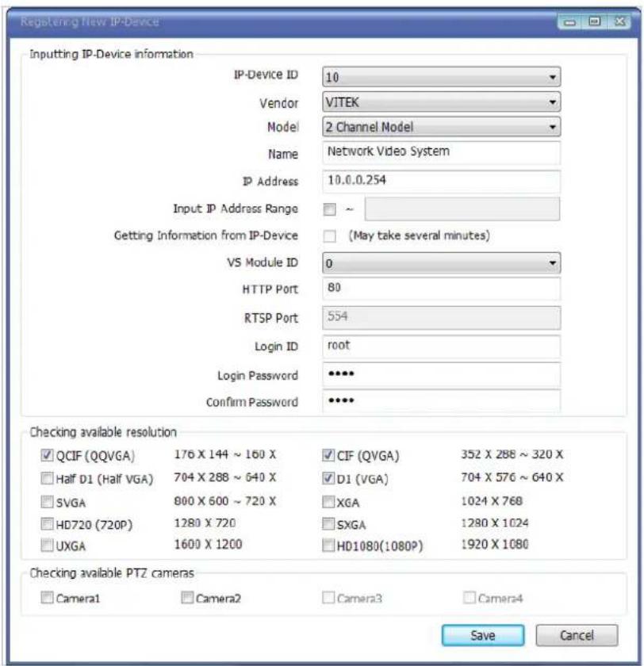
Task: Tick the HD1080(1080P) checkbox
Action: tap(328, 545)
